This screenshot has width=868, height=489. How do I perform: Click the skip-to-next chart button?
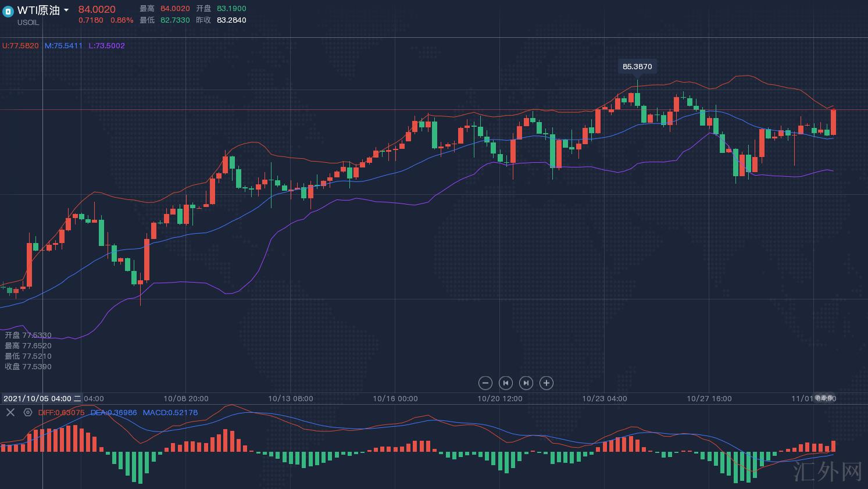point(526,383)
